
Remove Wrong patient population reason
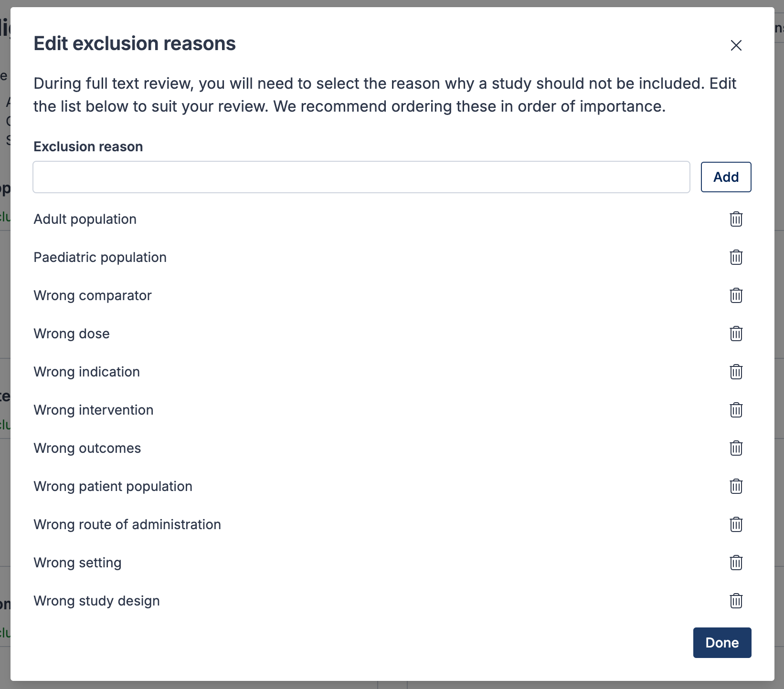pos(736,486)
